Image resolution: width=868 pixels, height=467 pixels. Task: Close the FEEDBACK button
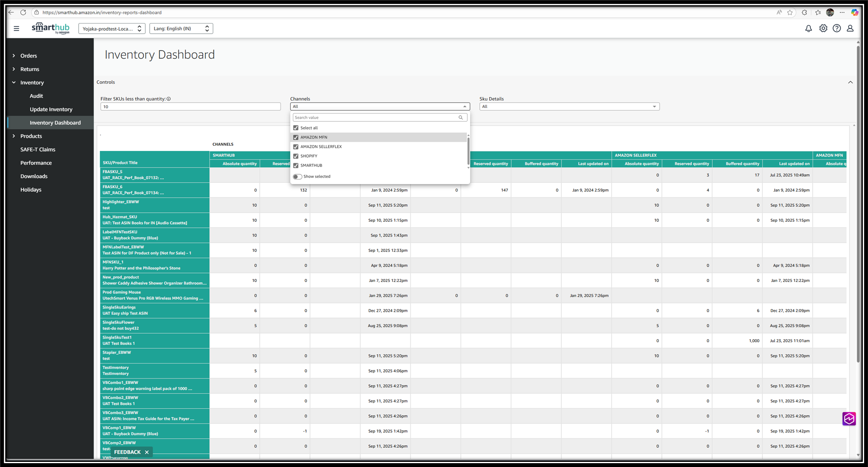coord(147,452)
